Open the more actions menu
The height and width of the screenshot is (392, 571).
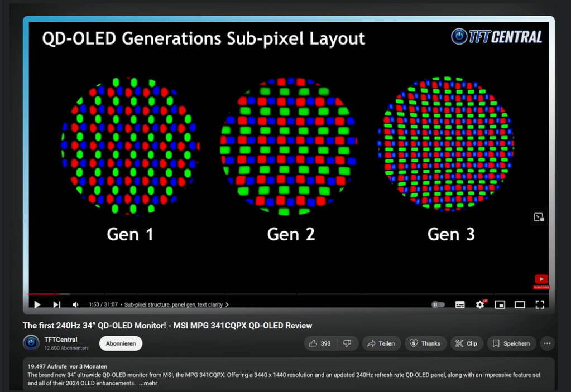[x=547, y=343]
